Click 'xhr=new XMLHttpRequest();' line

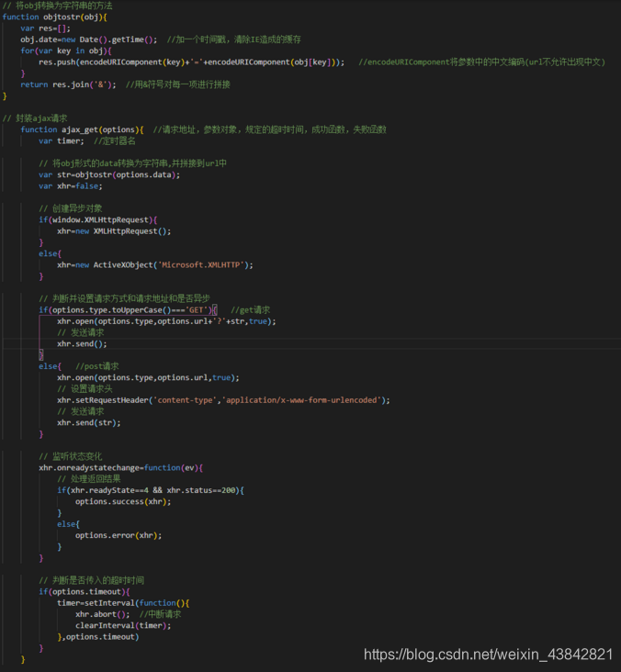point(114,231)
